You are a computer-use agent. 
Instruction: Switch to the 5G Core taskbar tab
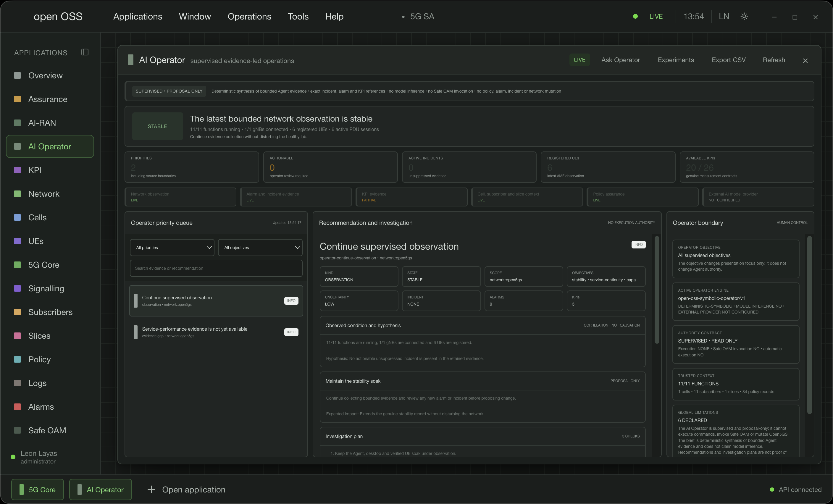pos(38,490)
